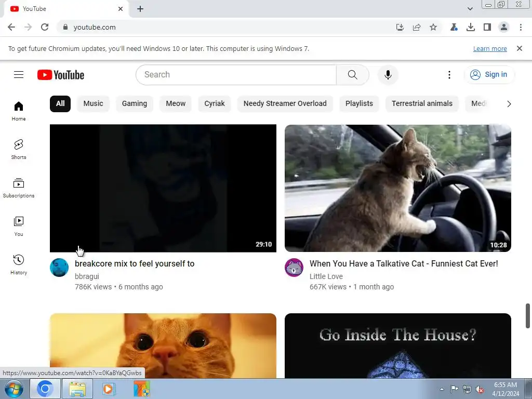Open History from the sidebar
This screenshot has width=532, height=399.
(19, 264)
